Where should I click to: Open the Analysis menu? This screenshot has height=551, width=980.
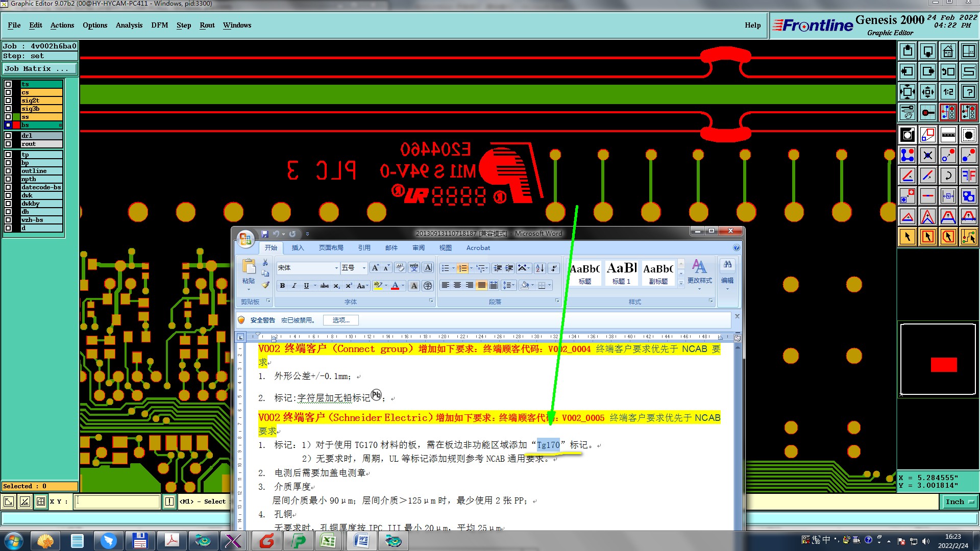point(129,25)
